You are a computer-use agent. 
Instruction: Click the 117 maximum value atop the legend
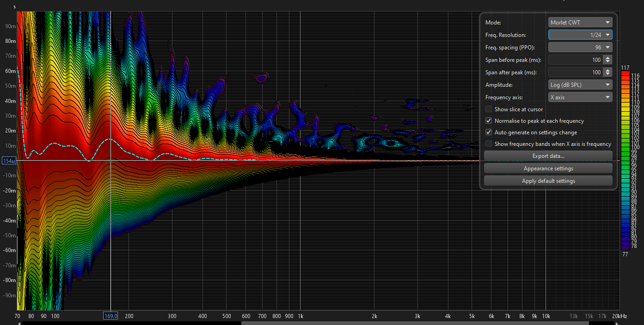pos(625,68)
